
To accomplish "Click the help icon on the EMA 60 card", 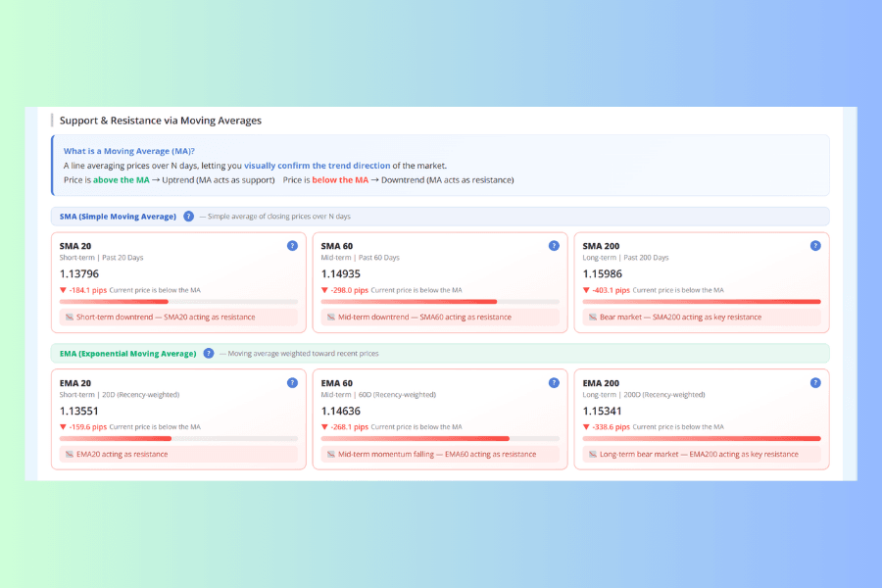I will point(554,383).
